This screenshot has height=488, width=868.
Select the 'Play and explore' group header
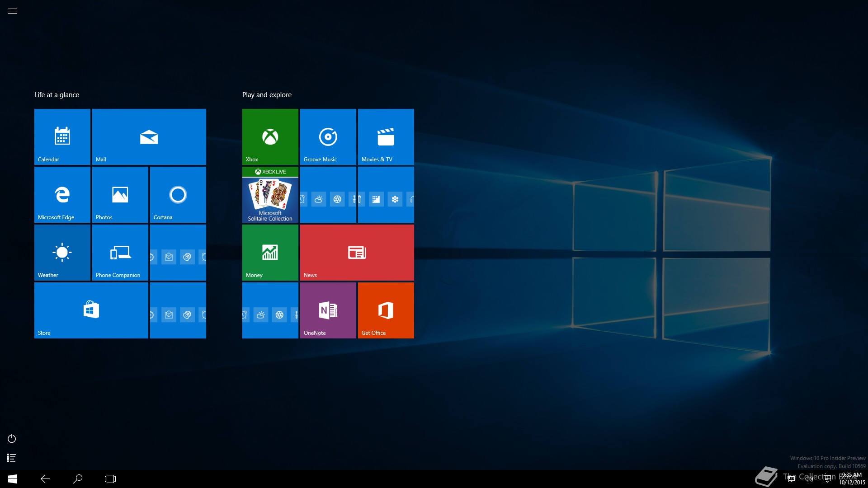(x=267, y=95)
